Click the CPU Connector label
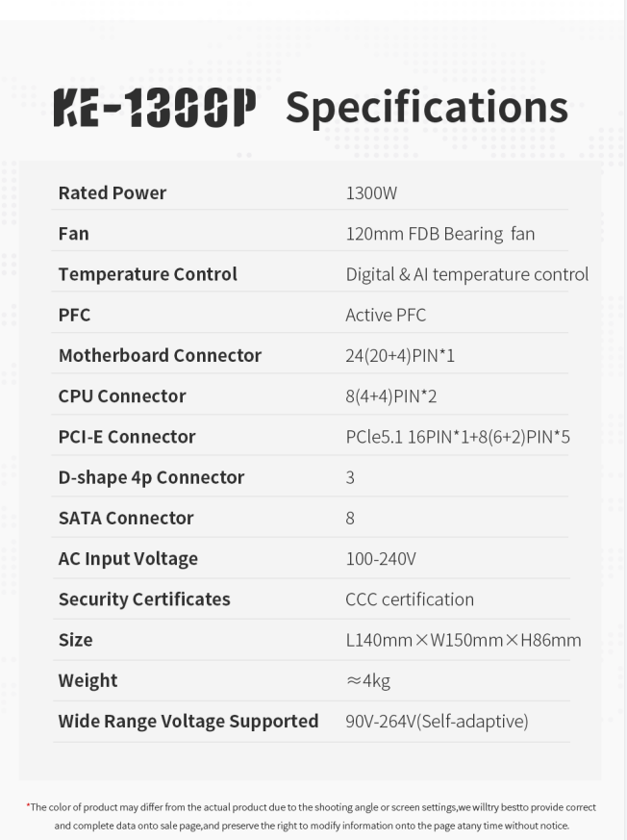Screen dimensions: 627x840 pos(122,396)
